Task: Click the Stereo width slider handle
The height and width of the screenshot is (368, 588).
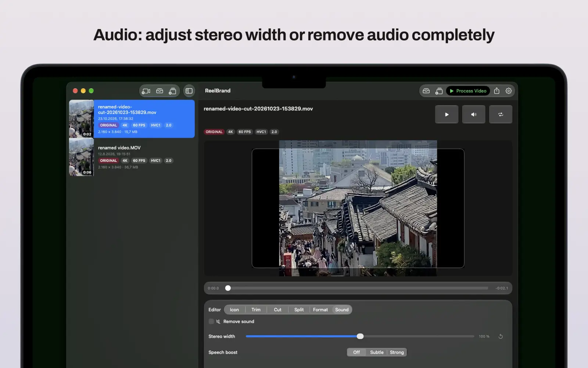Action: [360, 336]
